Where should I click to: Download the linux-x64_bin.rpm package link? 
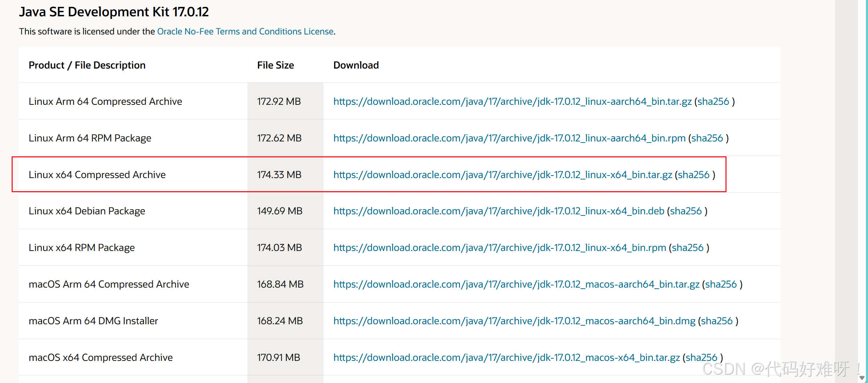[500, 248]
